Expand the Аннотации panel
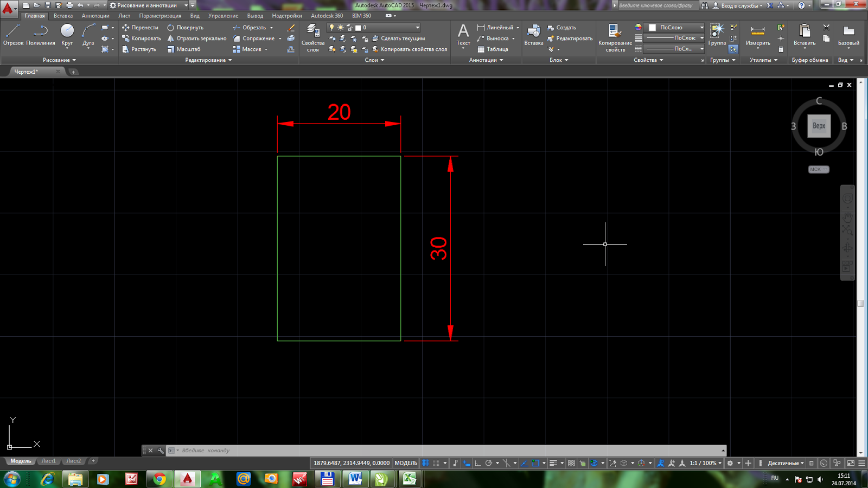The image size is (868, 488). pyautogui.click(x=486, y=60)
